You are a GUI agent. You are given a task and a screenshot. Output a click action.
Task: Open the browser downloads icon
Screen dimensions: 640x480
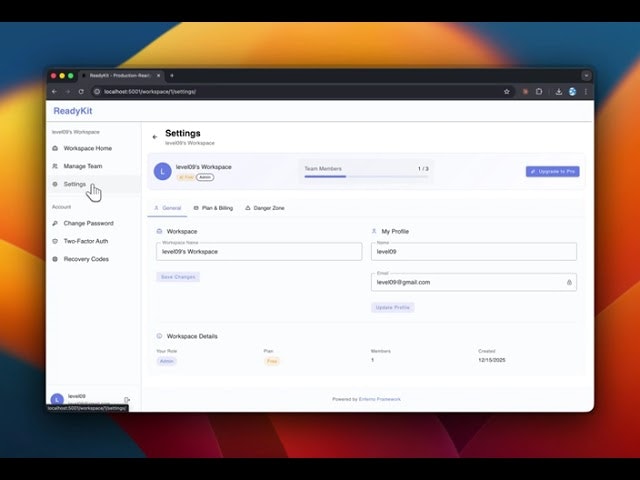(559, 92)
